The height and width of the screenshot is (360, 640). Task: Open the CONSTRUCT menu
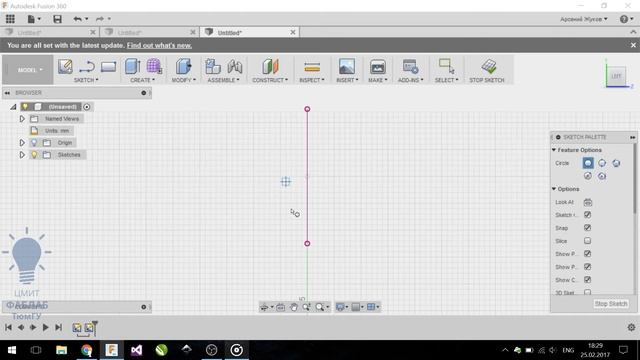click(x=270, y=80)
